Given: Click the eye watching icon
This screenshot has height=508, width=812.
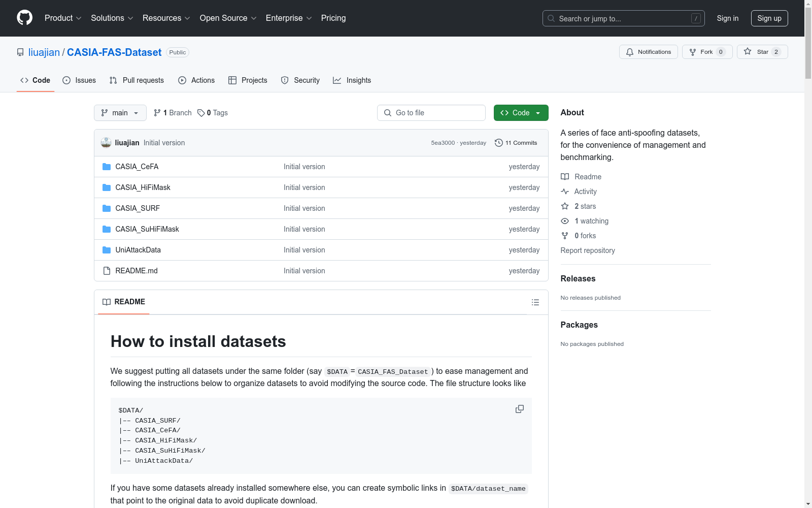Looking at the screenshot, I should point(565,221).
